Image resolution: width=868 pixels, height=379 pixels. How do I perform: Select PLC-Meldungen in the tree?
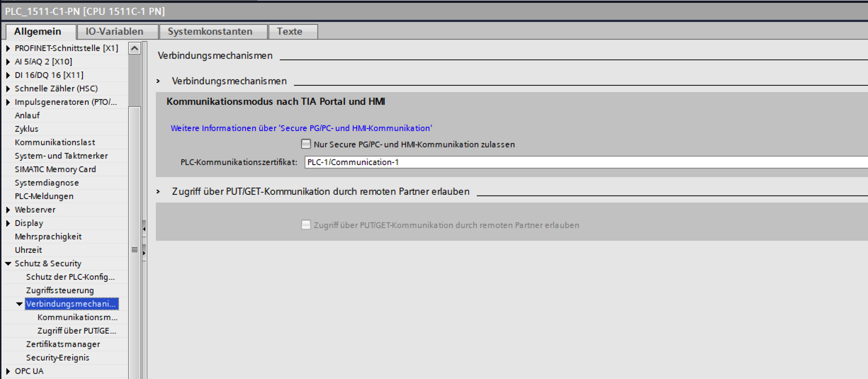(x=44, y=196)
